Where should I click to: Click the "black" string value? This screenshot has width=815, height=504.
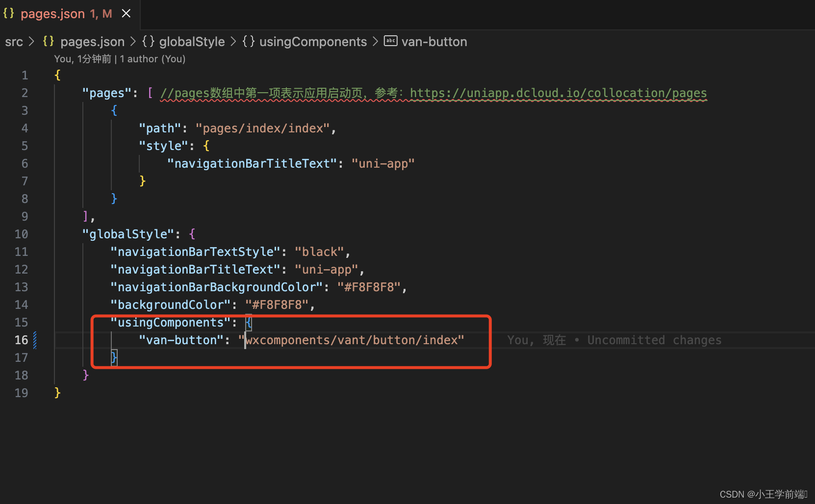[x=319, y=252]
